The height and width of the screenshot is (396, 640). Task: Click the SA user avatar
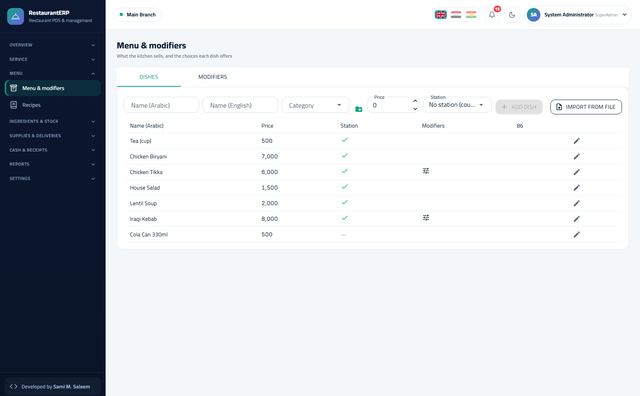click(x=533, y=15)
